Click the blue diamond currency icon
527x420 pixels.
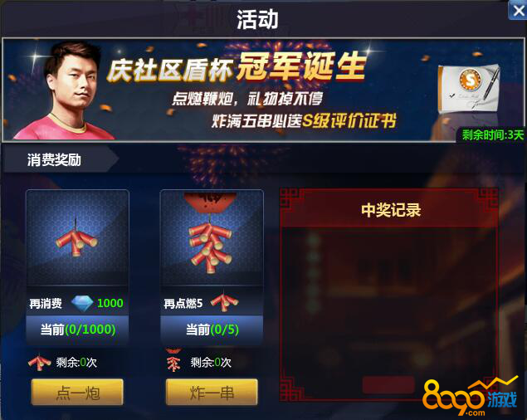click(82, 303)
